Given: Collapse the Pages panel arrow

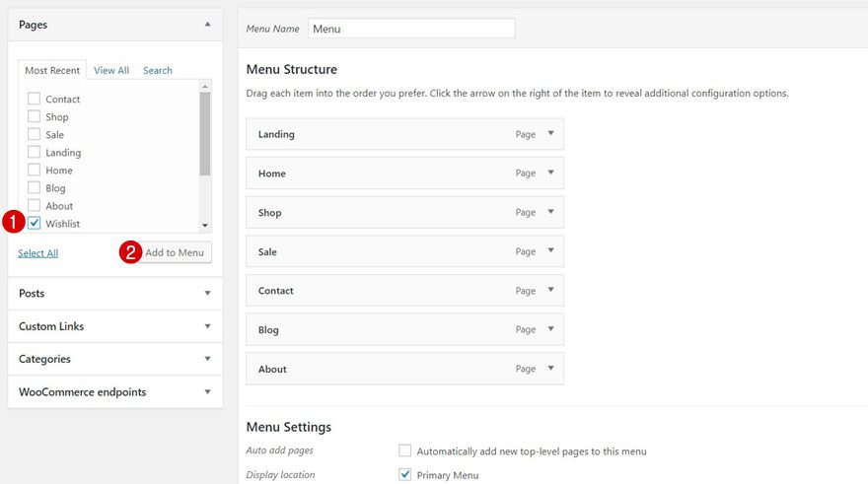Looking at the screenshot, I should pos(207,25).
